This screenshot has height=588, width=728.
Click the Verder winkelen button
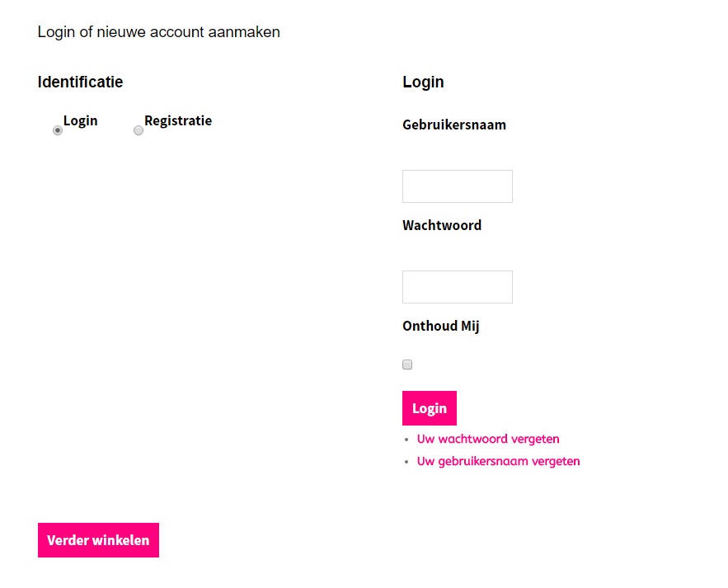point(98,540)
